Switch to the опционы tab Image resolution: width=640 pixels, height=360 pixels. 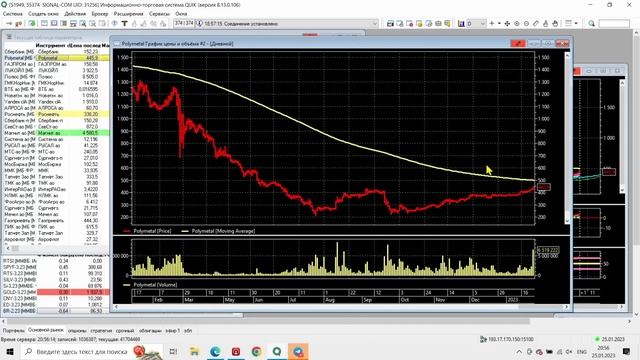coord(77,331)
